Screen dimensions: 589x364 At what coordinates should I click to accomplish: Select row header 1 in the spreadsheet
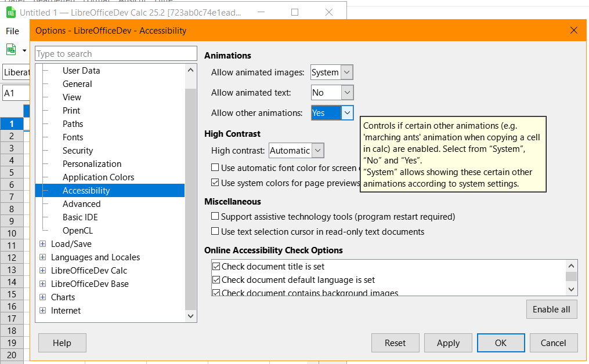pos(12,124)
